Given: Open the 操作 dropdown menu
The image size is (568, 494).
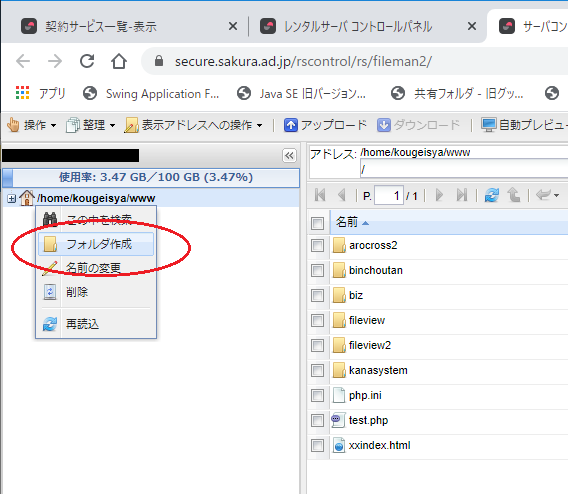Looking at the screenshot, I should tap(32, 125).
